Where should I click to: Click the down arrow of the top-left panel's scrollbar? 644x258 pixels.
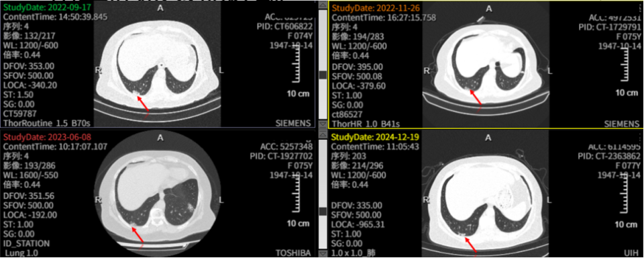(x=323, y=124)
